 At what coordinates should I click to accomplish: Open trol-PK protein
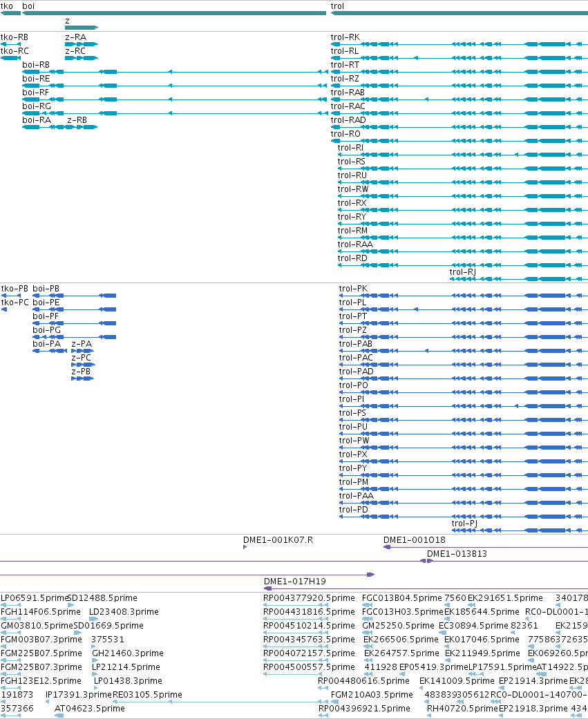coord(353,289)
